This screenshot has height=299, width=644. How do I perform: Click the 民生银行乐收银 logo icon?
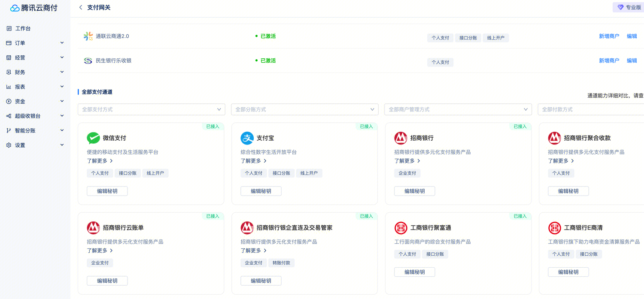pos(88,60)
